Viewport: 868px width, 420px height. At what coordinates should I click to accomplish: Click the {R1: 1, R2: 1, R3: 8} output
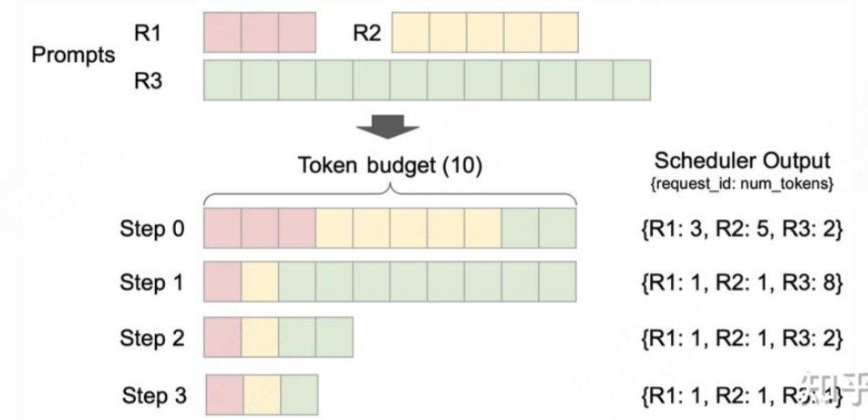pos(742,283)
